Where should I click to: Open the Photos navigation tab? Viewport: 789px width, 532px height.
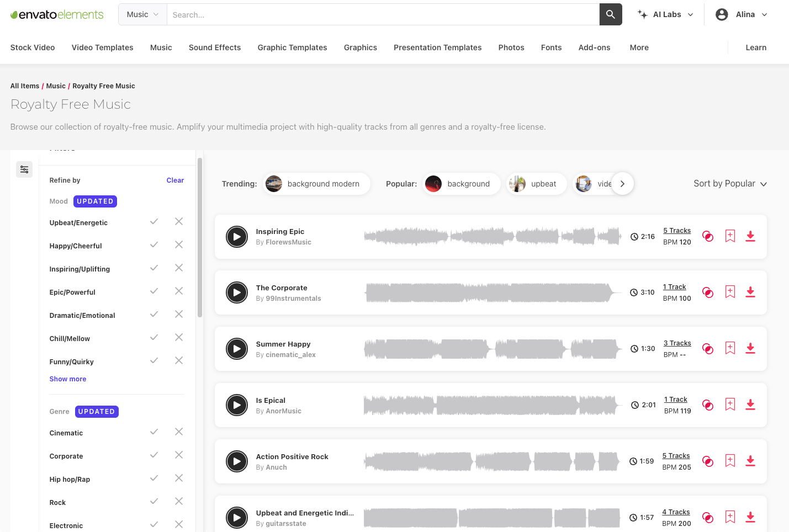click(511, 47)
